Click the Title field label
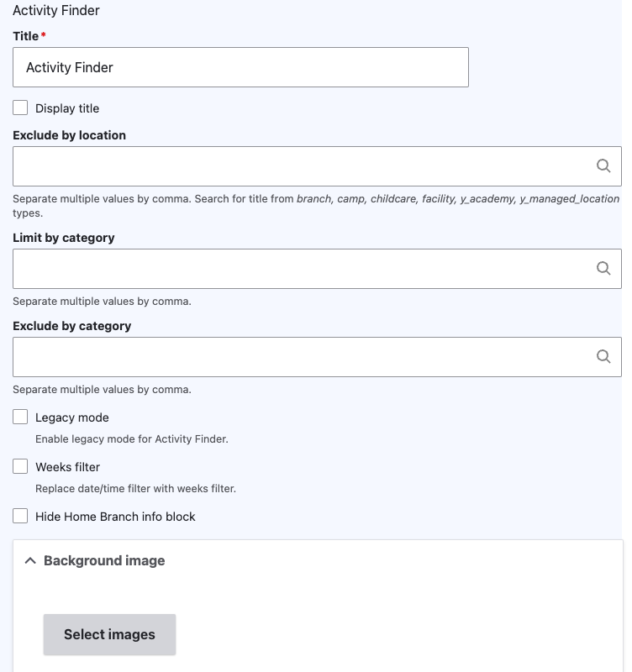Screen dimensions: 632x672 [26, 36]
